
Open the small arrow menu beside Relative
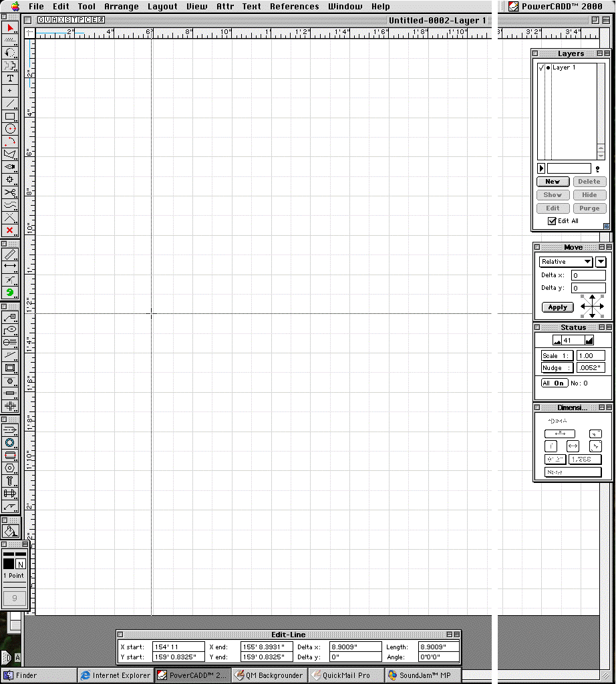(x=601, y=262)
